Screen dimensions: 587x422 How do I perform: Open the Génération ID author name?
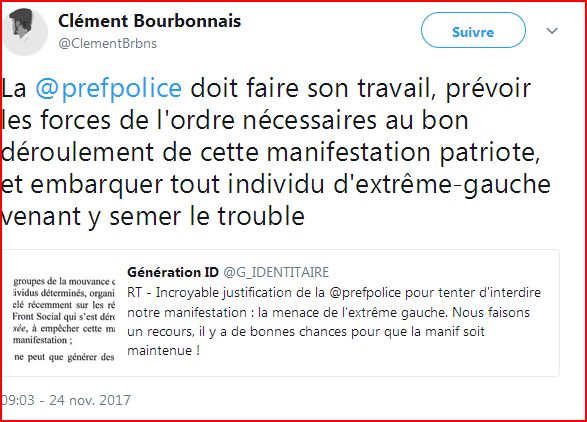coord(173,272)
